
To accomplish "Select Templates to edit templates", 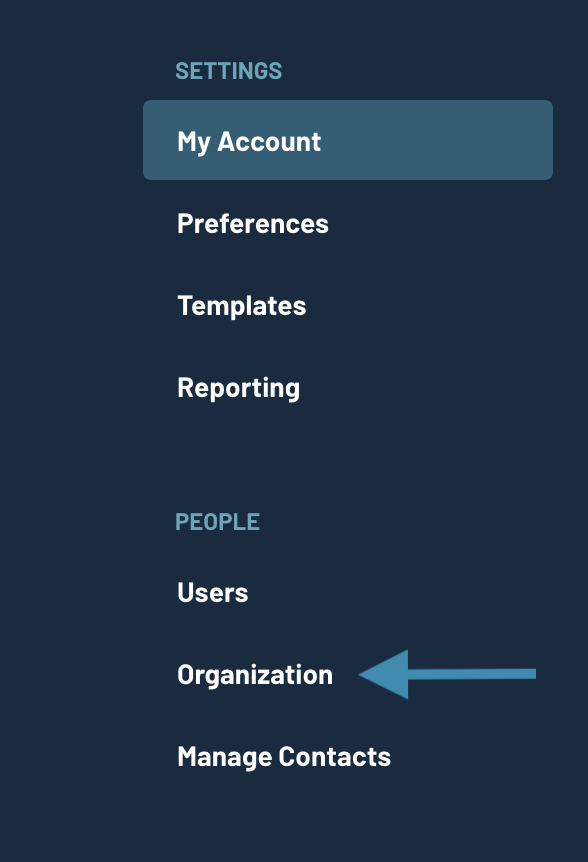I will (x=241, y=306).
